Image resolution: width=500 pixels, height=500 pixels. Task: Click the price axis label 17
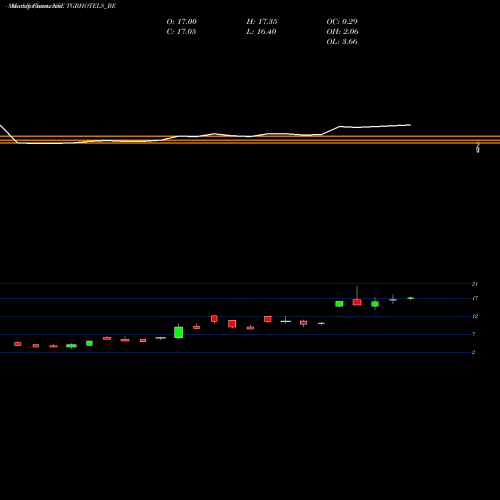(475, 298)
